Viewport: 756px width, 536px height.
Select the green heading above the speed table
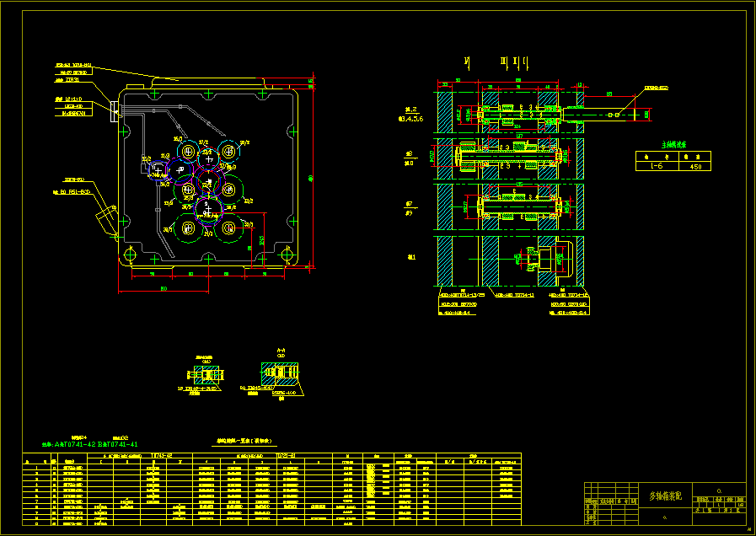(673, 145)
